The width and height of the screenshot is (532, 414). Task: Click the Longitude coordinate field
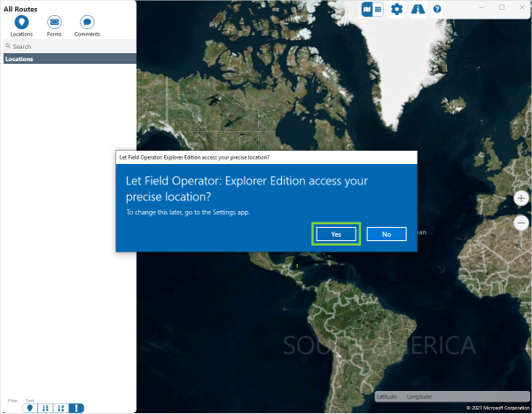[x=420, y=396]
